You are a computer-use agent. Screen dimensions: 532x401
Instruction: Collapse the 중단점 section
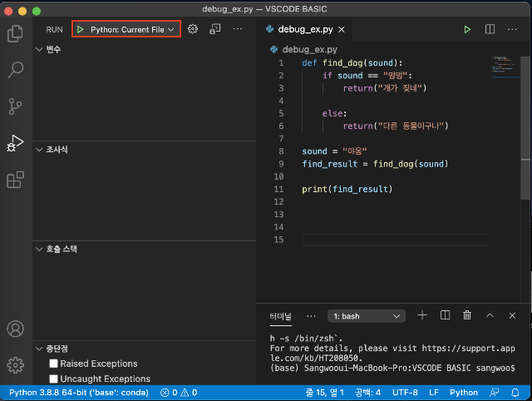click(x=39, y=349)
